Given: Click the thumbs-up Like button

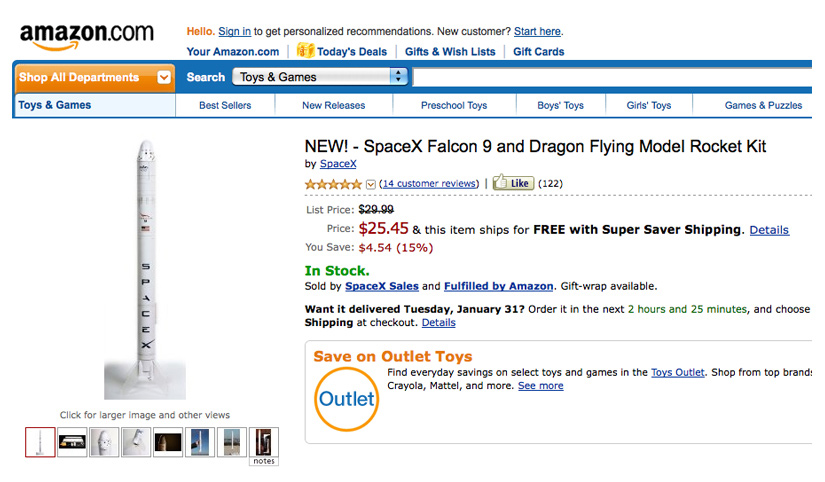Looking at the screenshot, I should pyautogui.click(x=513, y=184).
